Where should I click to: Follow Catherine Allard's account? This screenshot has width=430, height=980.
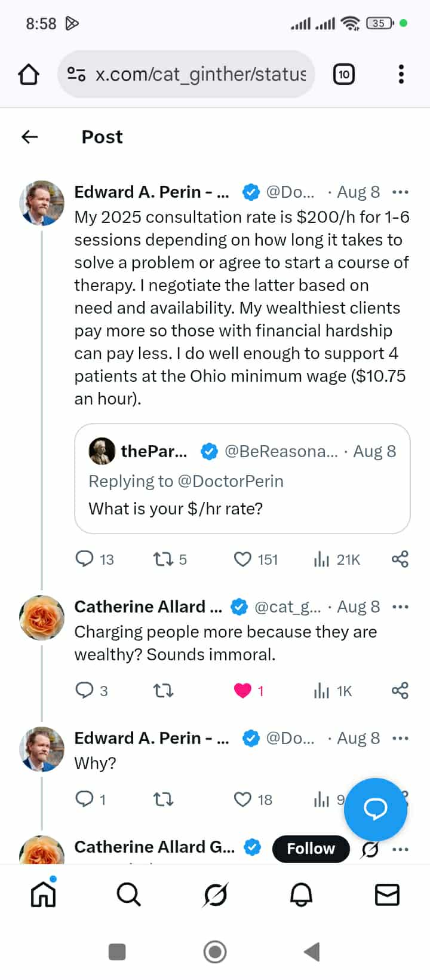(311, 849)
